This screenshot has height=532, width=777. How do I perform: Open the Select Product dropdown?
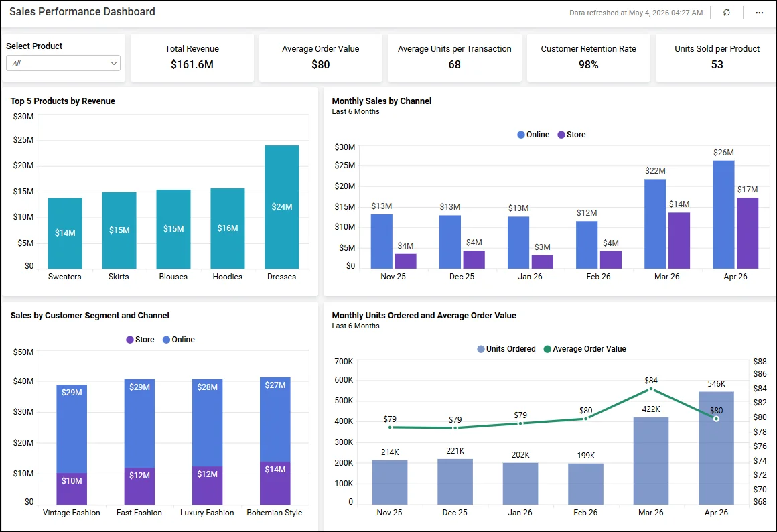pyautogui.click(x=64, y=63)
